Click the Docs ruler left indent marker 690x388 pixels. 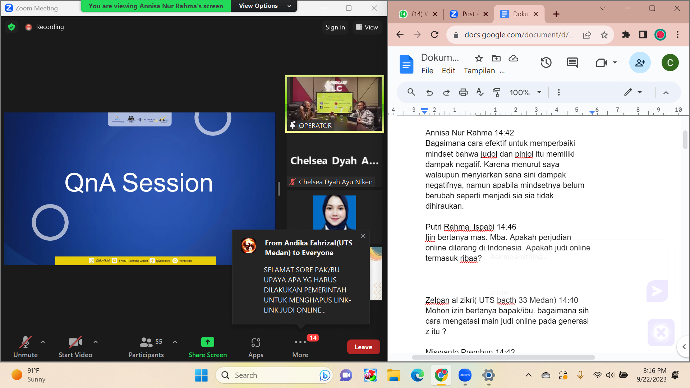(424, 111)
